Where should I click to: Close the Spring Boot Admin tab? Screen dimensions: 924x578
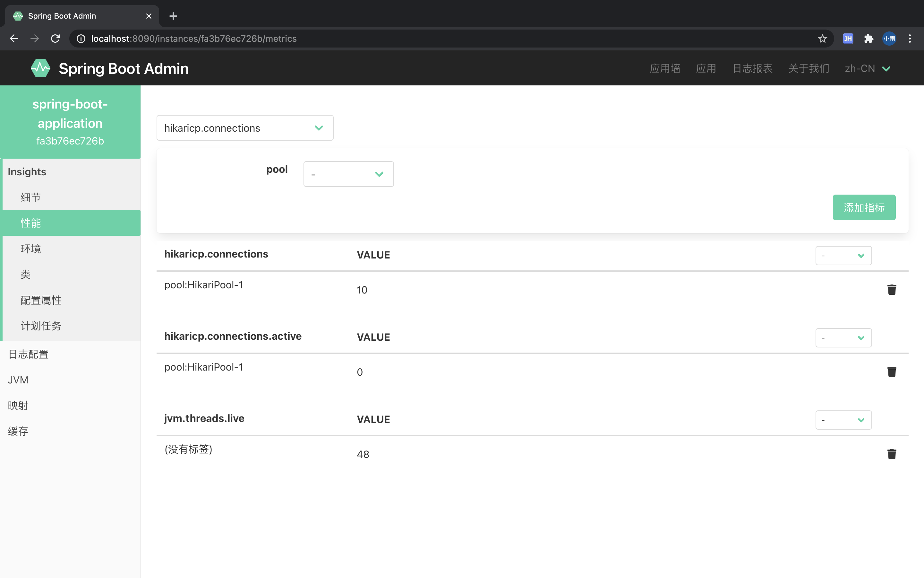[x=149, y=16]
